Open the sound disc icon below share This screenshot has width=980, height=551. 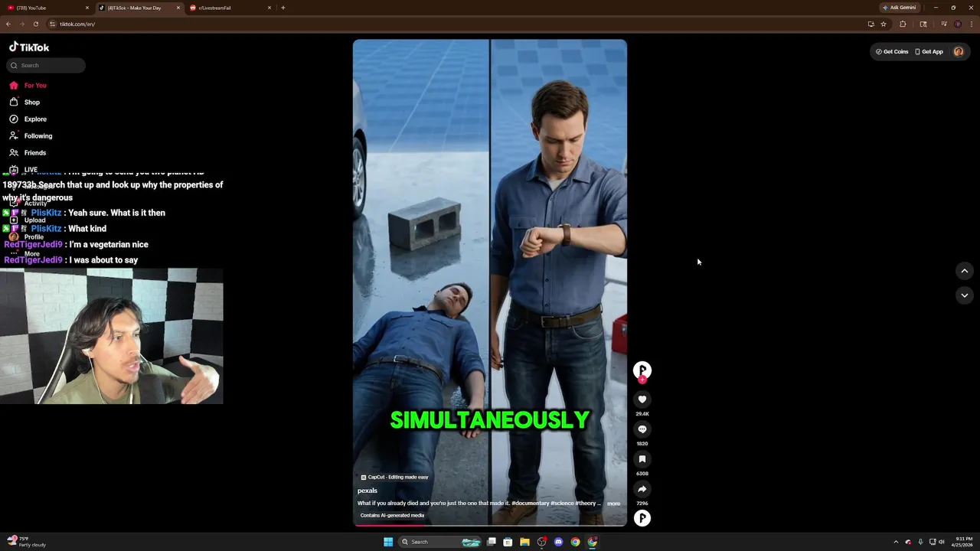(642, 518)
